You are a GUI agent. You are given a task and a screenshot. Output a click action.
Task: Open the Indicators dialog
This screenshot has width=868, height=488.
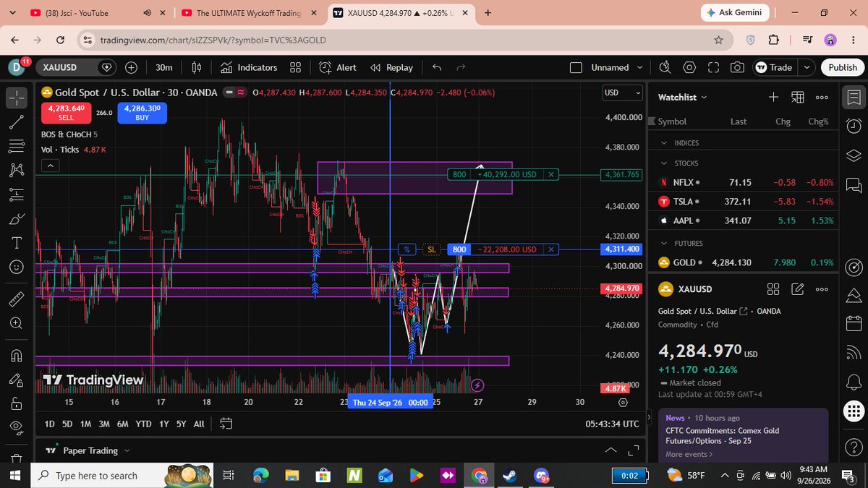[249, 67]
